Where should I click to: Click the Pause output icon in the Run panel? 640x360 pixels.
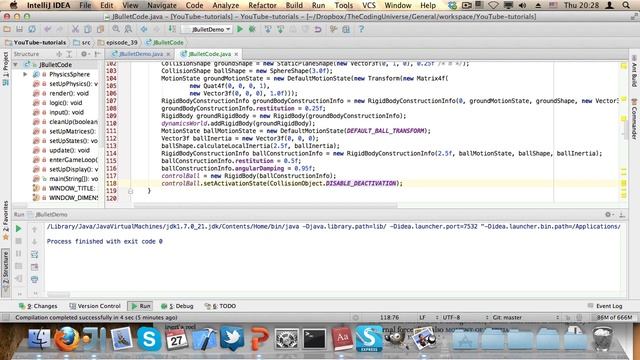click(18, 254)
